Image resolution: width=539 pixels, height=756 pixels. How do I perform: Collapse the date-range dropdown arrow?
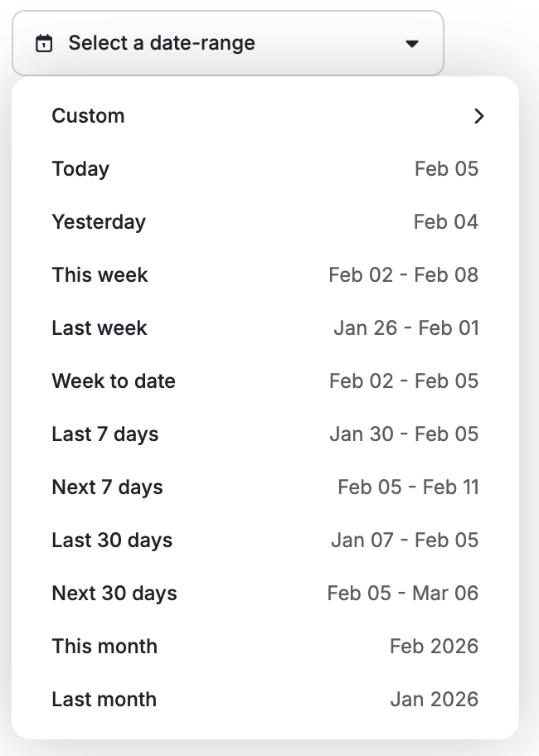pos(412,44)
